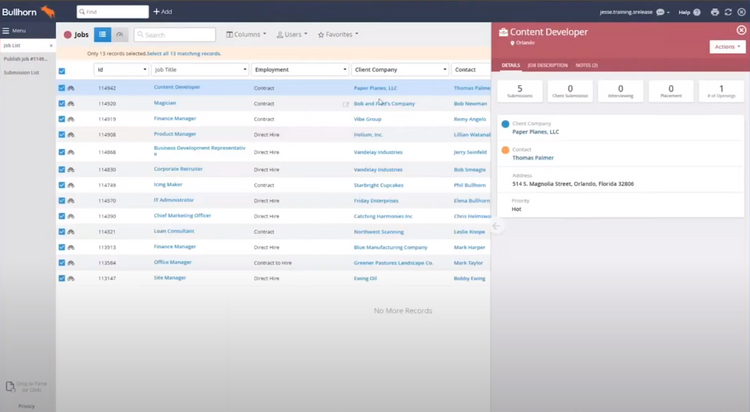The image size is (750, 412).
Task: Click the binoculars icon for job 114919
Action: pyautogui.click(x=71, y=119)
